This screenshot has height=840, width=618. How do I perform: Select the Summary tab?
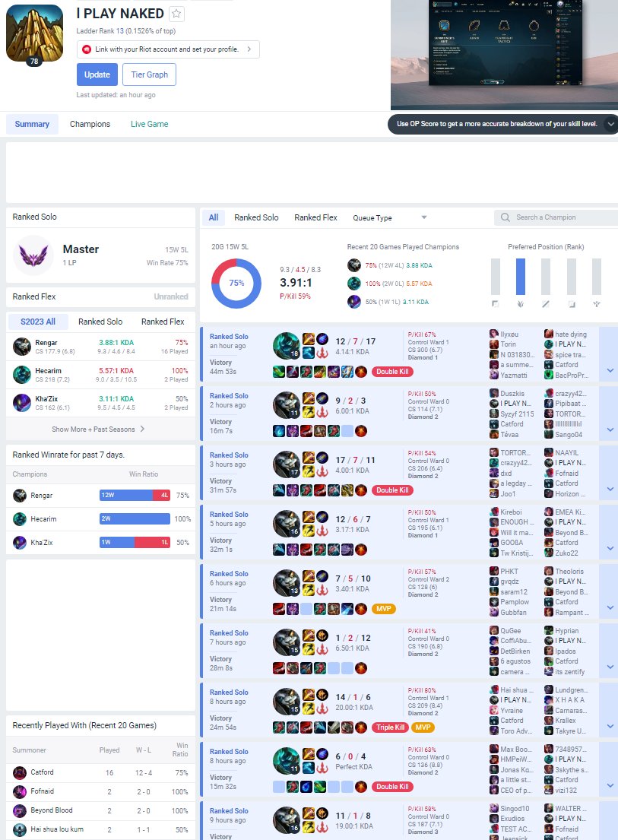(32, 124)
